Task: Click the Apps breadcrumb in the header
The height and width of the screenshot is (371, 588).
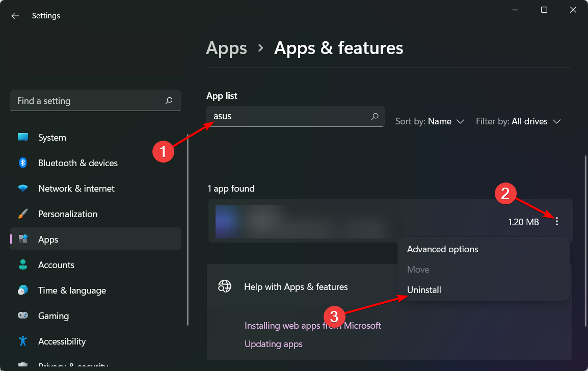Action: [226, 48]
